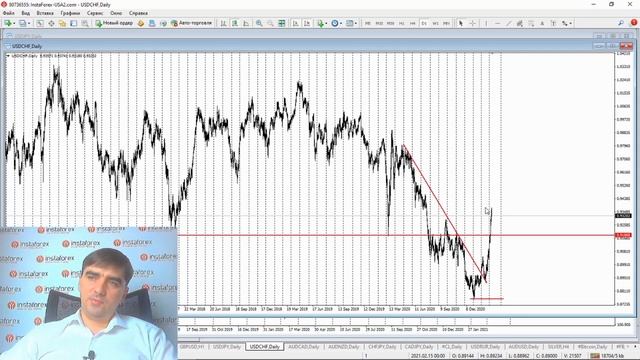
Task: Select the MN timeframe
Action: tap(447, 23)
